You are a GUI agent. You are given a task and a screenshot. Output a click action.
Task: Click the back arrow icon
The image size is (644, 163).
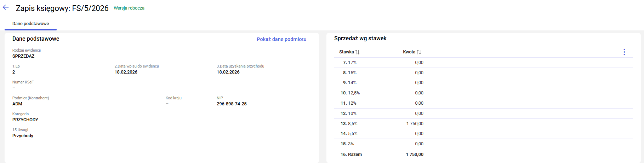[x=6, y=7]
